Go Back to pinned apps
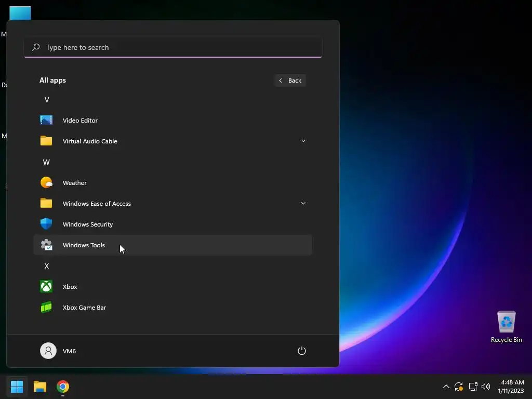The image size is (532, 399). [290, 81]
